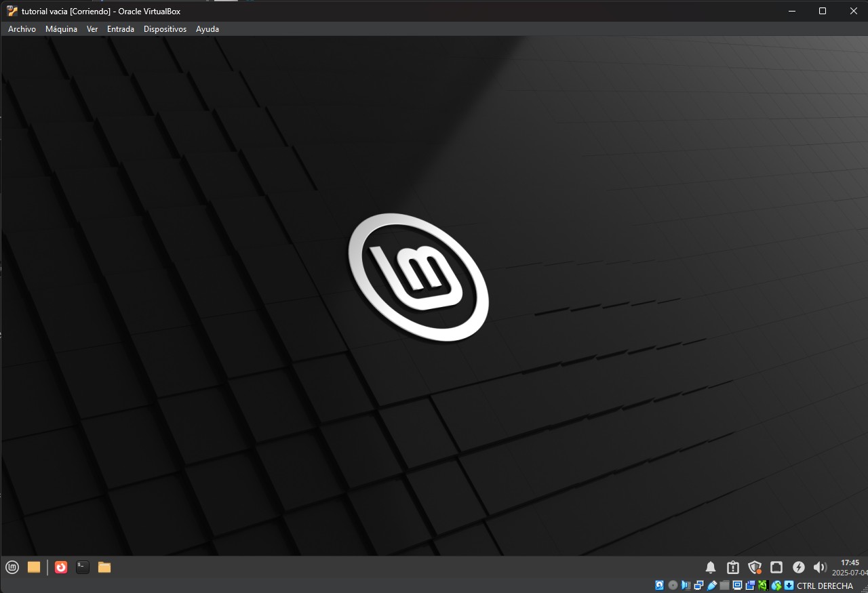Click the VirtualBox hard disk status icon

point(659,585)
